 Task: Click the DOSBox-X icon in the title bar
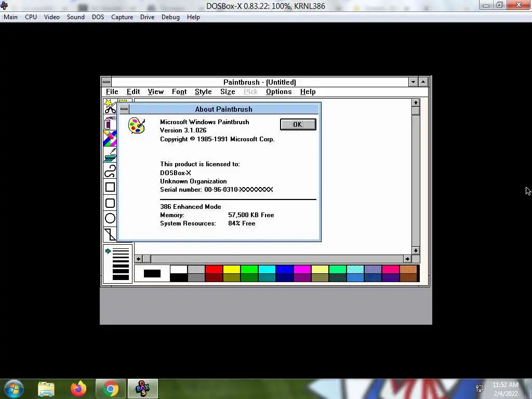coord(4,5)
